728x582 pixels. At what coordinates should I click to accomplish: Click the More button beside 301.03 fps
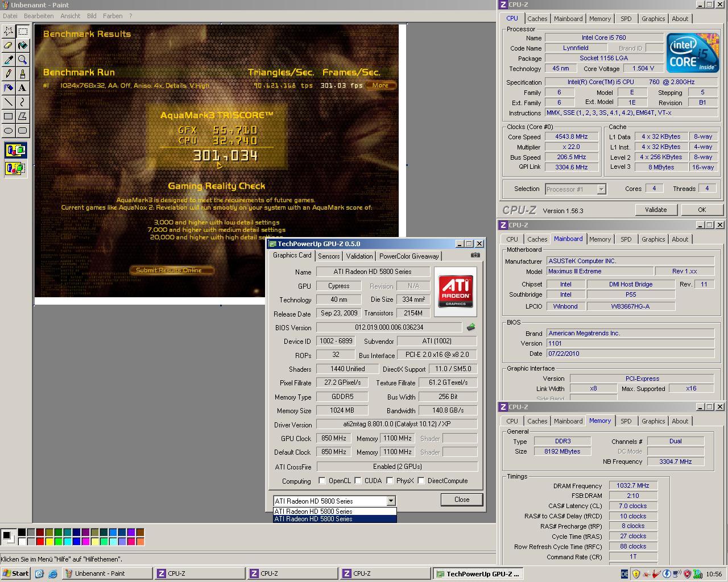(x=380, y=85)
